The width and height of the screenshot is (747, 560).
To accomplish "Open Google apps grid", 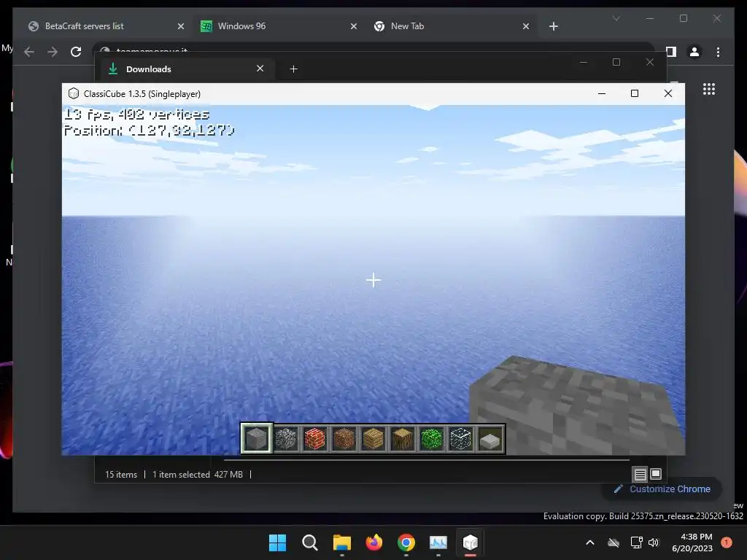I will click(709, 89).
